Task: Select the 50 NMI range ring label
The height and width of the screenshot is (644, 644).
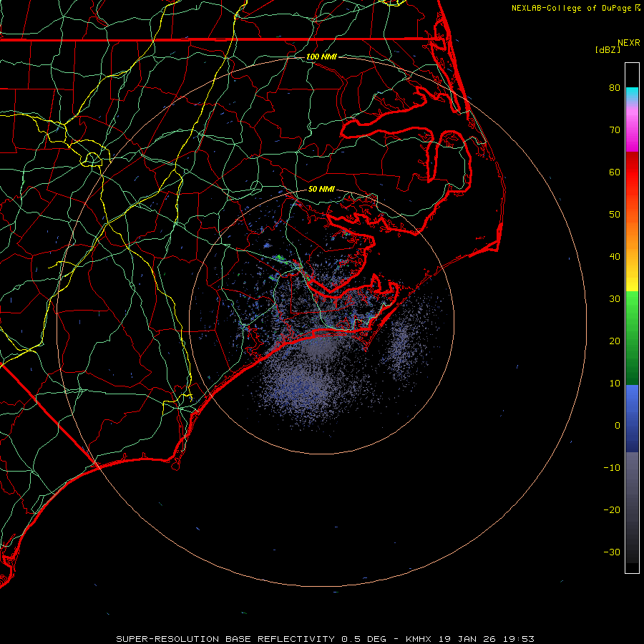Action: click(x=321, y=189)
